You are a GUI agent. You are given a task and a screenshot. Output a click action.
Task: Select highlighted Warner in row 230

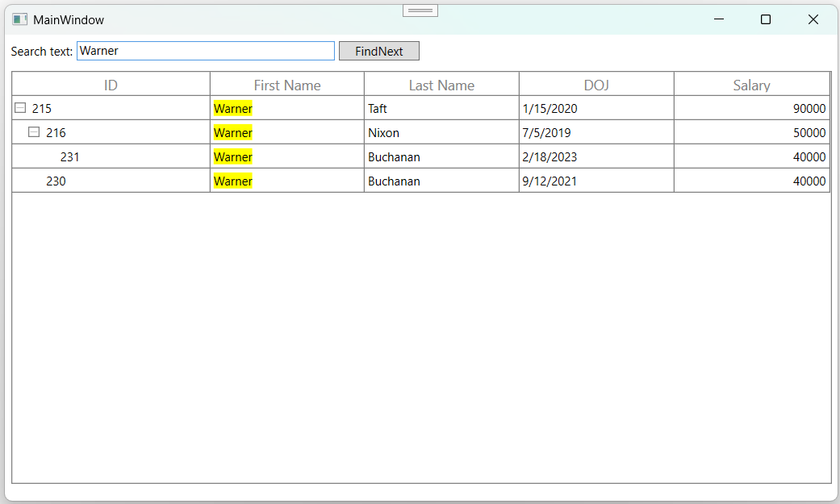pyautogui.click(x=233, y=181)
